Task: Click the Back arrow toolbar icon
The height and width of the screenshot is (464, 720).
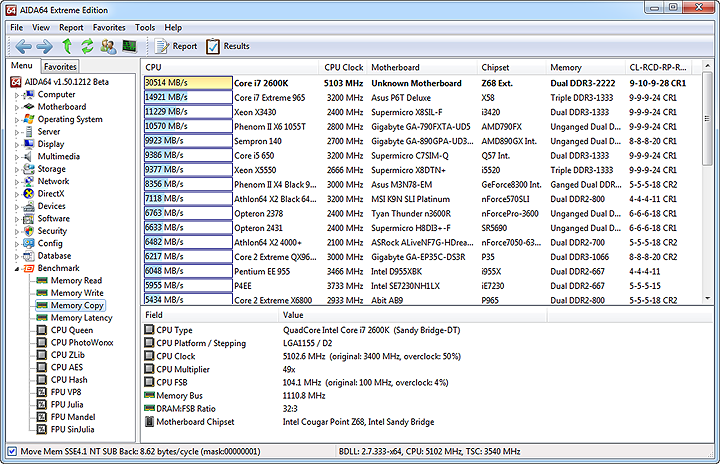Action: [23, 46]
